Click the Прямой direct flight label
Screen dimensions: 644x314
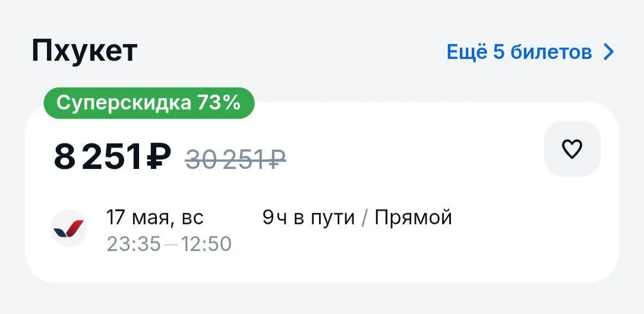(413, 218)
